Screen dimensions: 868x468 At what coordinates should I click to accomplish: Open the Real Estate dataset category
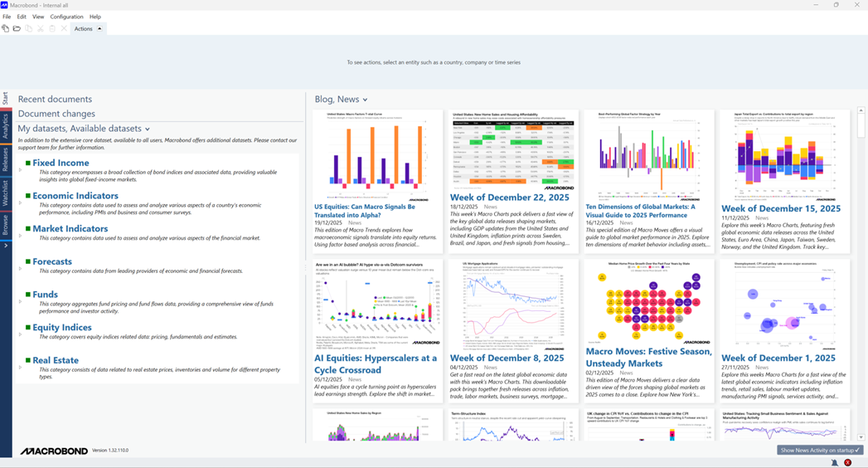56,360
